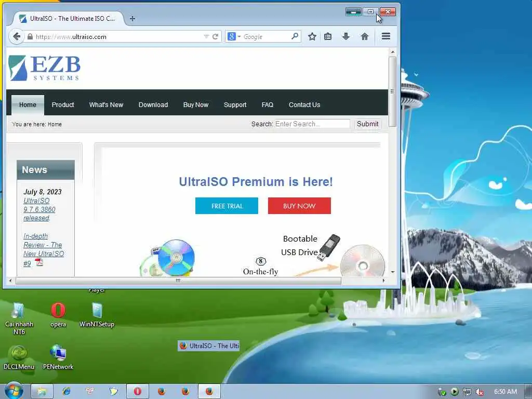Open a new tab with plus button
Viewport: 532px width, 399px height.
(132, 19)
